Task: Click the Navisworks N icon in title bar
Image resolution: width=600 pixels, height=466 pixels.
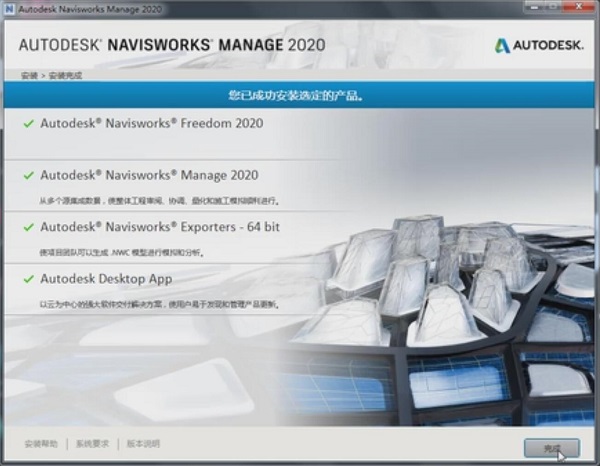Action: [9, 9]
